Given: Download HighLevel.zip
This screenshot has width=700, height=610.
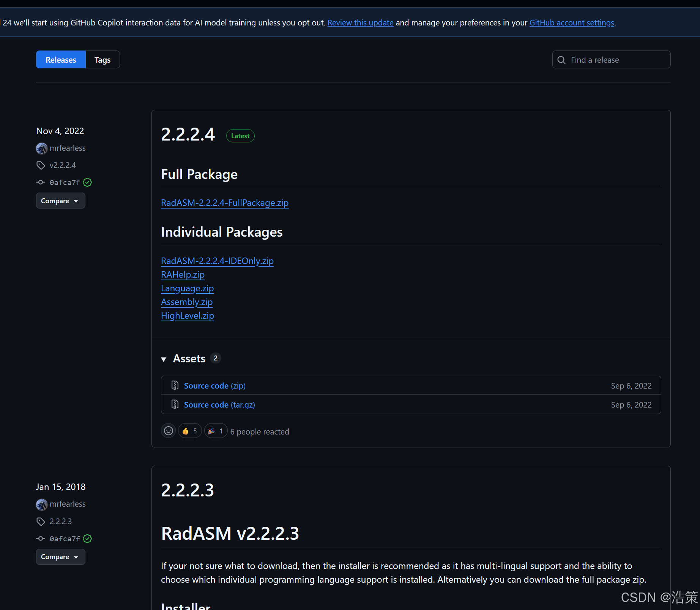Looking at the screenshot, I should pos(188,316).
